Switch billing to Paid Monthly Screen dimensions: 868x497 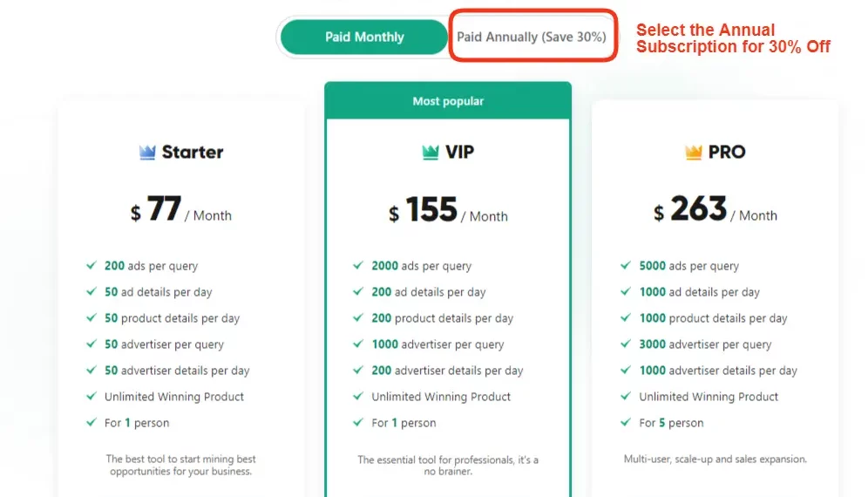click(363, 37)
